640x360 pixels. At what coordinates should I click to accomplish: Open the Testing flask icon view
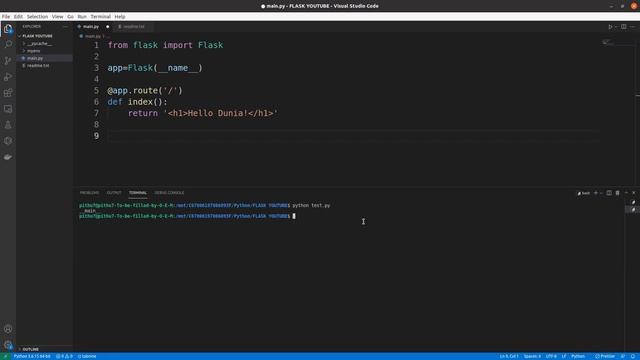8,125
